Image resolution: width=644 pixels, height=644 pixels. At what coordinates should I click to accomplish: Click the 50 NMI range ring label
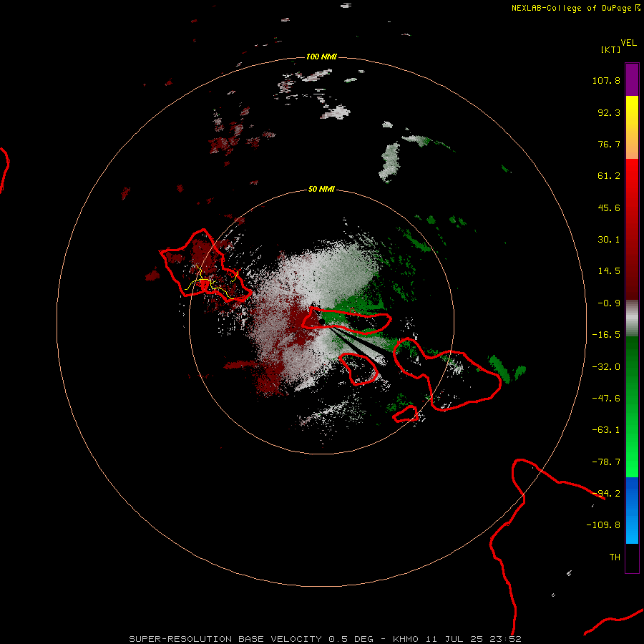click(321, 189)
